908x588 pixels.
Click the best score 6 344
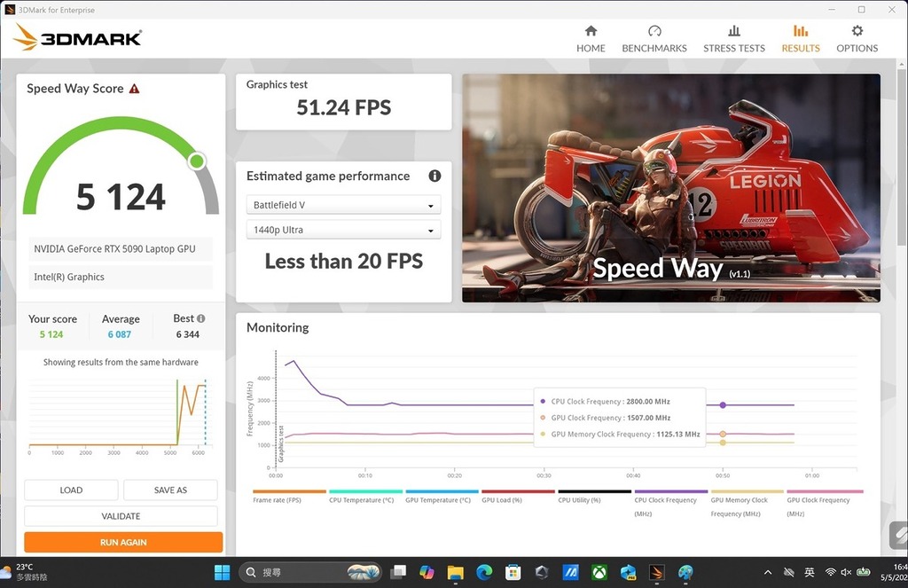pos(188,334)
